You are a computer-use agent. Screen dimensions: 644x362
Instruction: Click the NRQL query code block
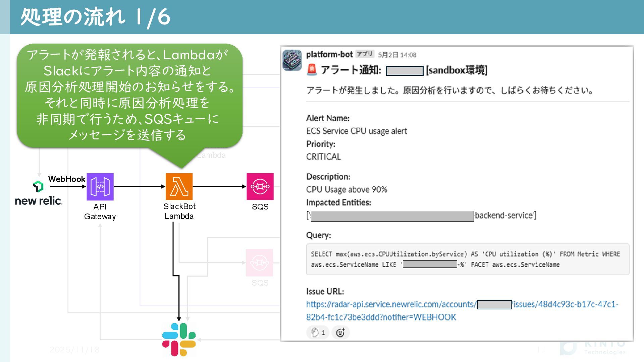(x=467, y=259)
